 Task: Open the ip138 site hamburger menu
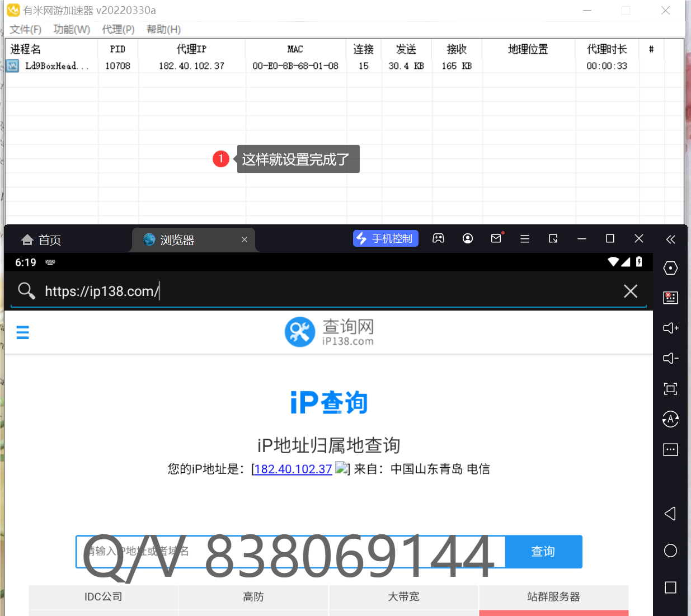(x=22, y=332)
